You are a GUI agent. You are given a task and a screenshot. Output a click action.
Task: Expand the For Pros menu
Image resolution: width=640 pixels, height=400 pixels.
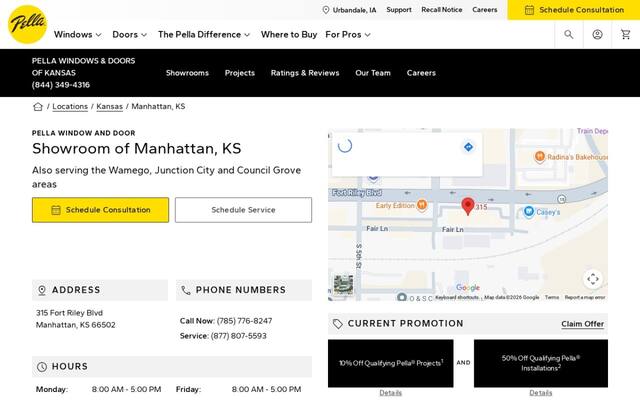point(348,35)
